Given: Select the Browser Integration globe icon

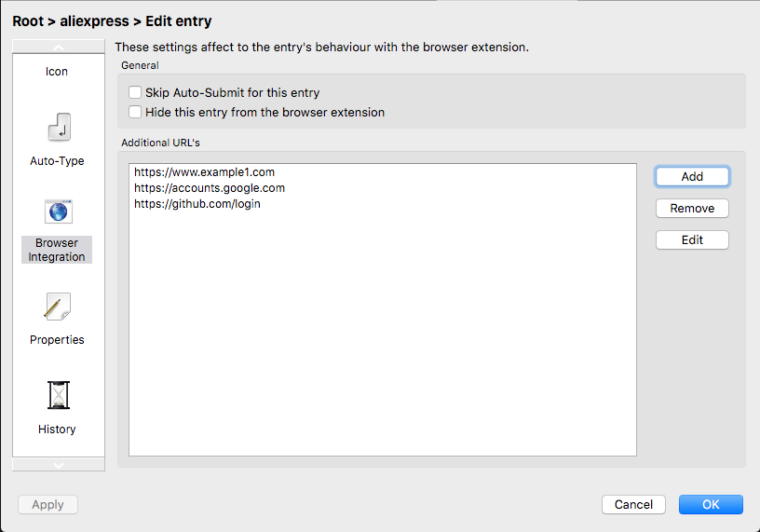Looking at the screenshot, I should pos(58,211).
